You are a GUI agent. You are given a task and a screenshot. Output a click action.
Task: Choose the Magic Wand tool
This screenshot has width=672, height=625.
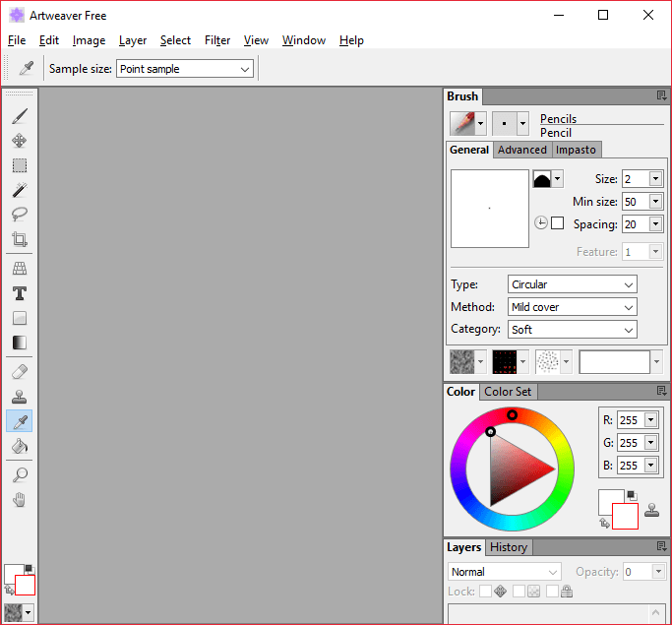[x=20, y=190]
